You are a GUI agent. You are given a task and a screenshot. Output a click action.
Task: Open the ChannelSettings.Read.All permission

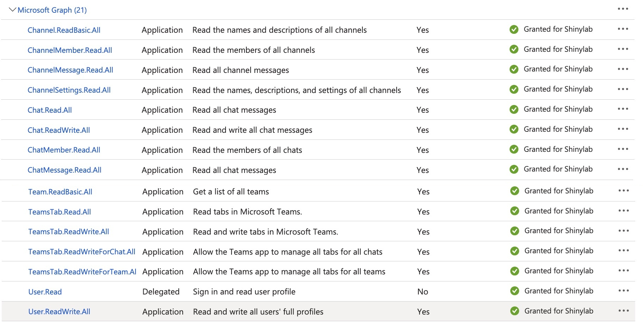pos(69,90)
